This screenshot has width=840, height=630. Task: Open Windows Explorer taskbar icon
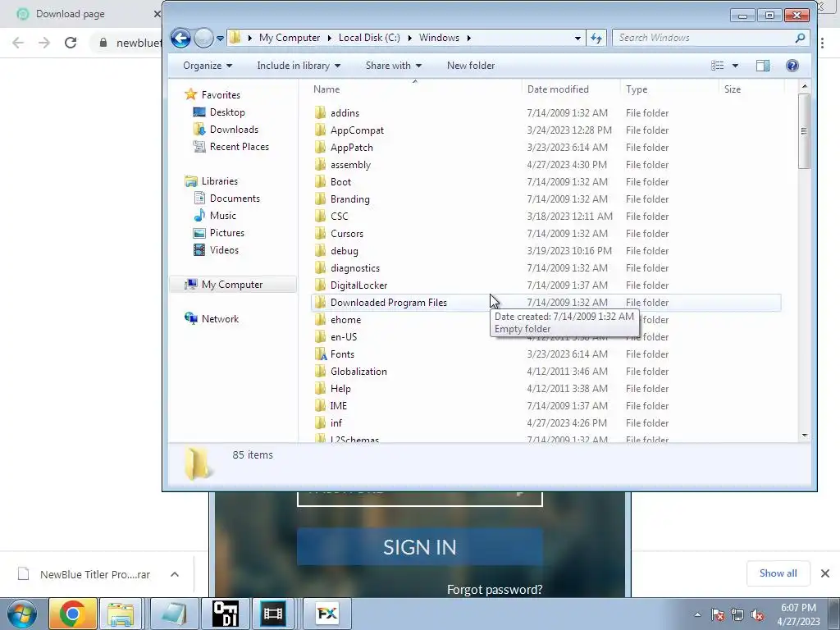click(121, 614)
